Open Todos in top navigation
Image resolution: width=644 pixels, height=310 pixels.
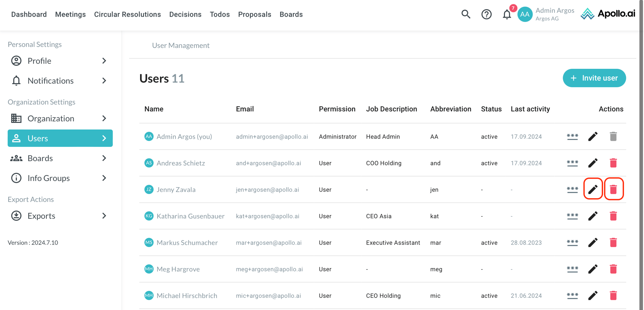[x=220, y=14]
